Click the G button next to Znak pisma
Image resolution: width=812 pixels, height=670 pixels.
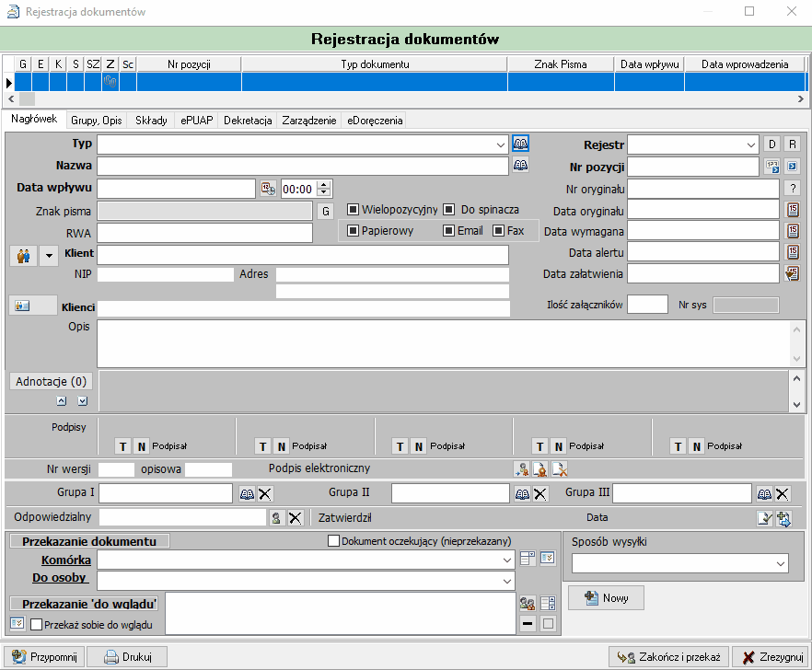click(x=326, y=211)
